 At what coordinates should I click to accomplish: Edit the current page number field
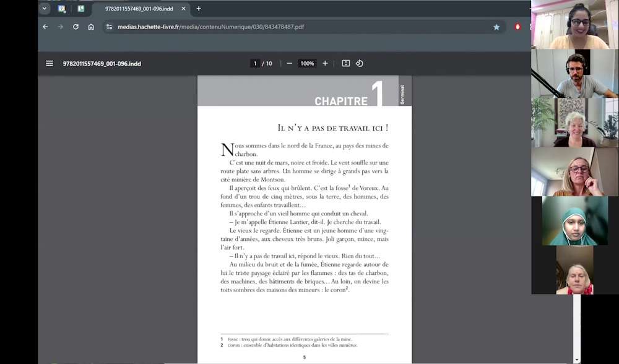click(255, 63)
